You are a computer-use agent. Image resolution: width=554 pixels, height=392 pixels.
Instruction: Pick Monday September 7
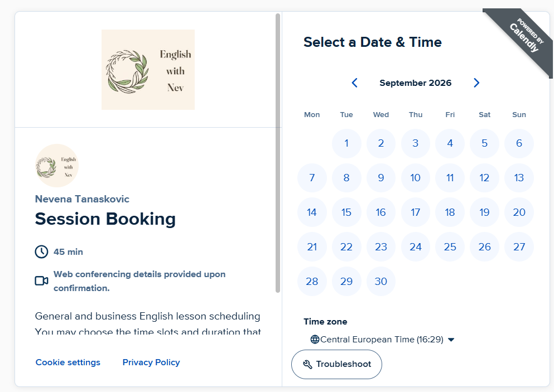pos(312,178)
